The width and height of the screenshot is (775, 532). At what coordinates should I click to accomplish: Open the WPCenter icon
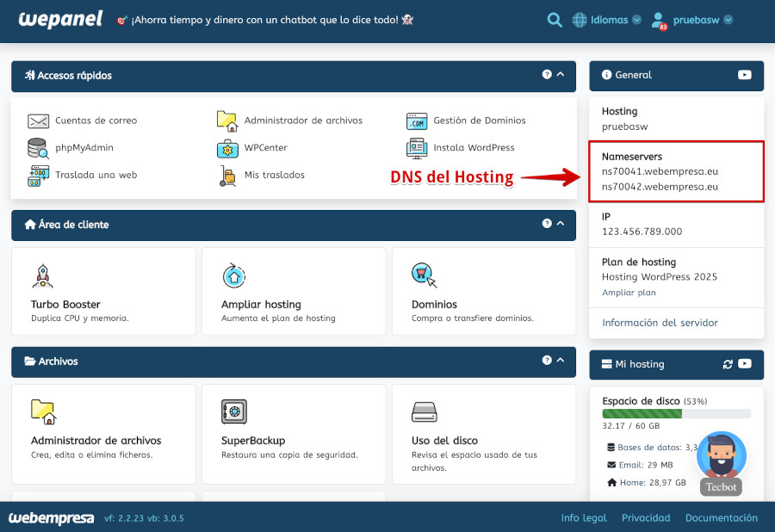tap(227, 148)
